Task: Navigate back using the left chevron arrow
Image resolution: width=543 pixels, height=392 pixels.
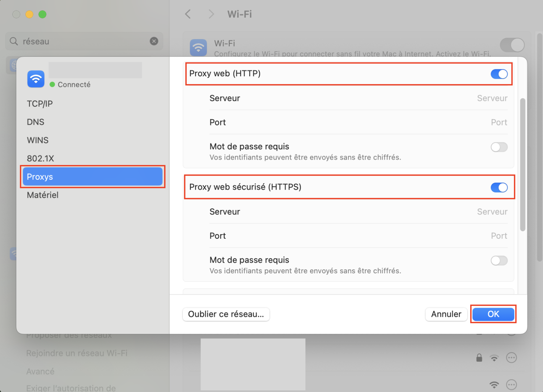Action: (188, 14)
